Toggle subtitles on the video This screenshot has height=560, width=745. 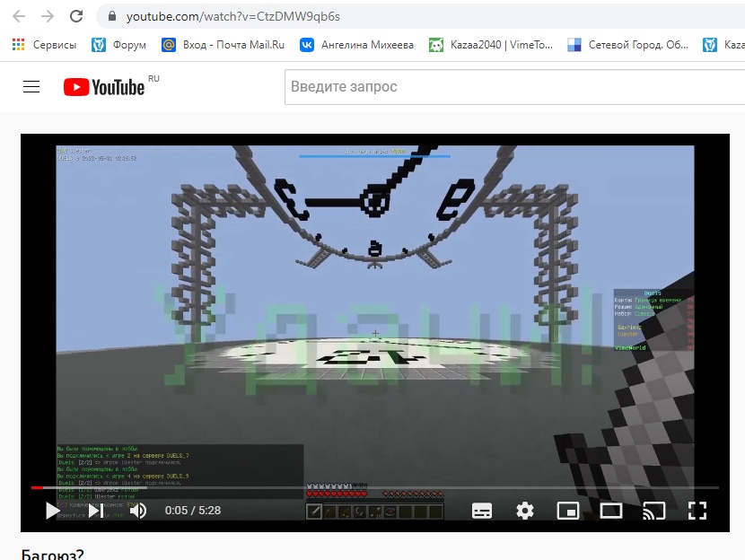coord(482,511)
